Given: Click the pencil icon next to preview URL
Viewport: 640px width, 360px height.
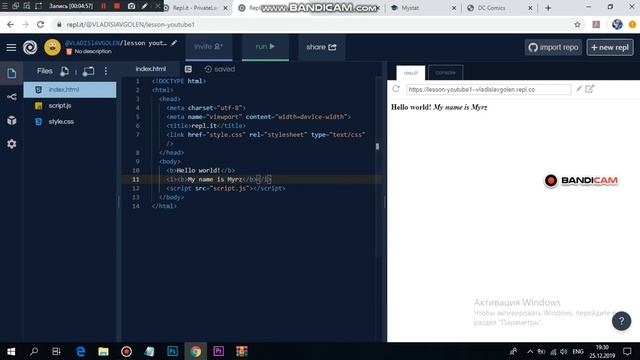Looking at the screenshot, I should (x=579, y=89).
